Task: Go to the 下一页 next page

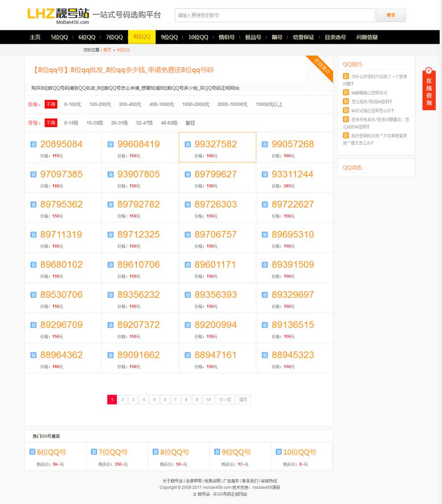Action: coord(224,400)
